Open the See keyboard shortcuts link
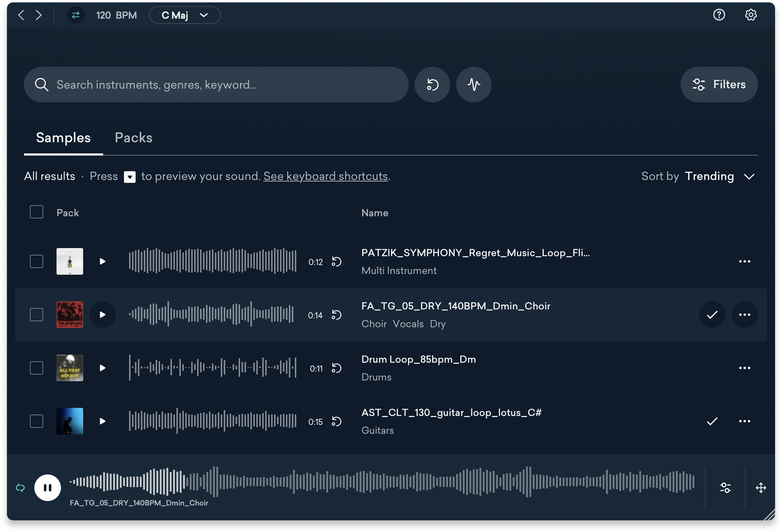The height and width of the screenshot is (532, 782). [x=325, y=176]
